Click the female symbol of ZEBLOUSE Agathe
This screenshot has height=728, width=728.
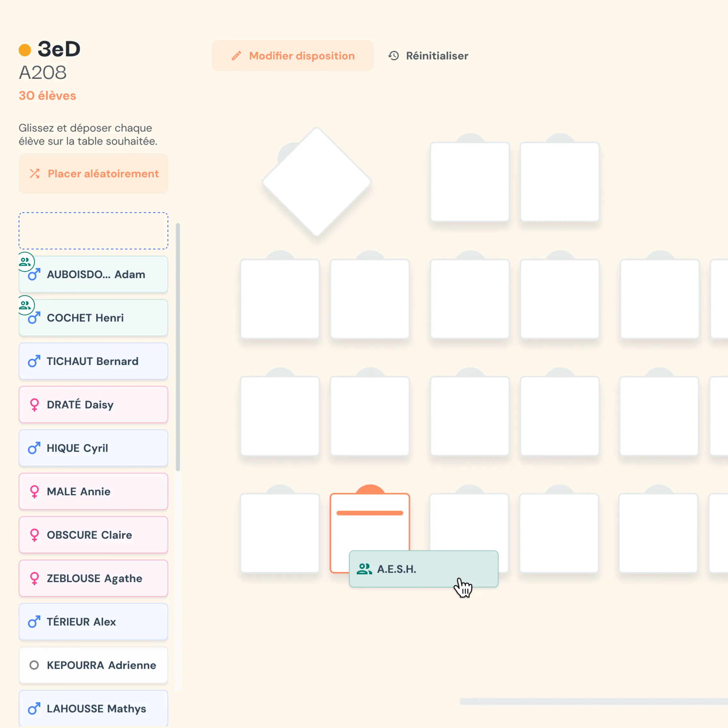pos(34,578)
